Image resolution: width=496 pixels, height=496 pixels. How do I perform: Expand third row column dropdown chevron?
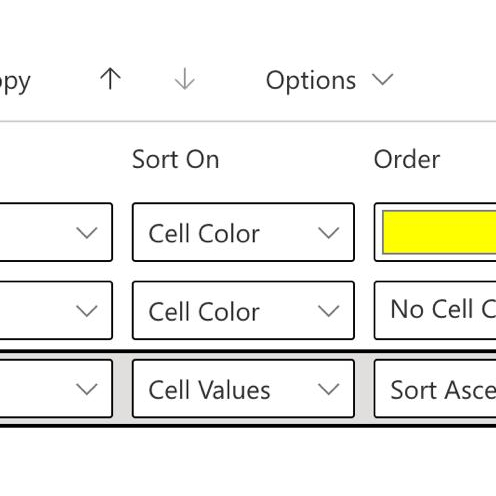(x=87, y=389)
